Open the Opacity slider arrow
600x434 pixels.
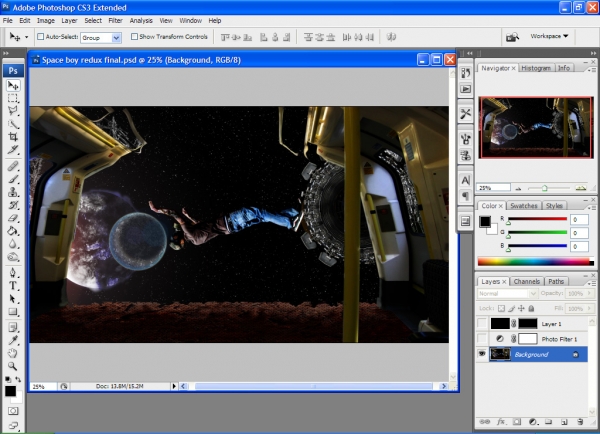pyautogui.click(x=590, y=294)
